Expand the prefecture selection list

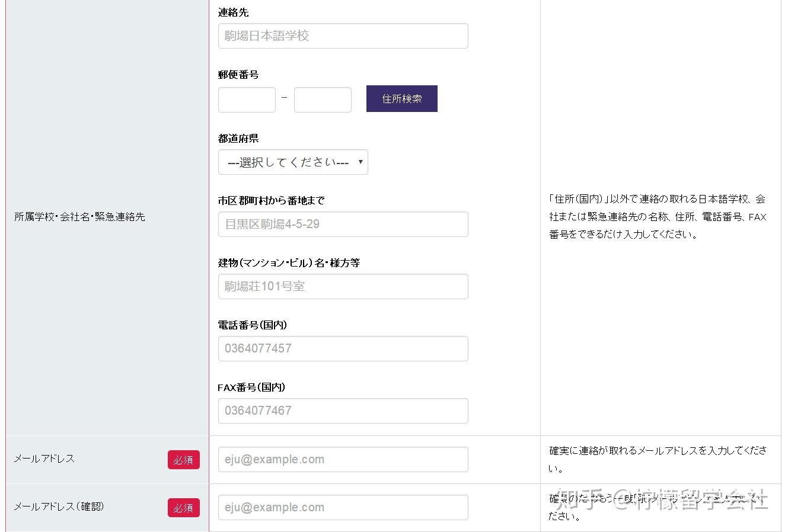[x=293, y=161]
